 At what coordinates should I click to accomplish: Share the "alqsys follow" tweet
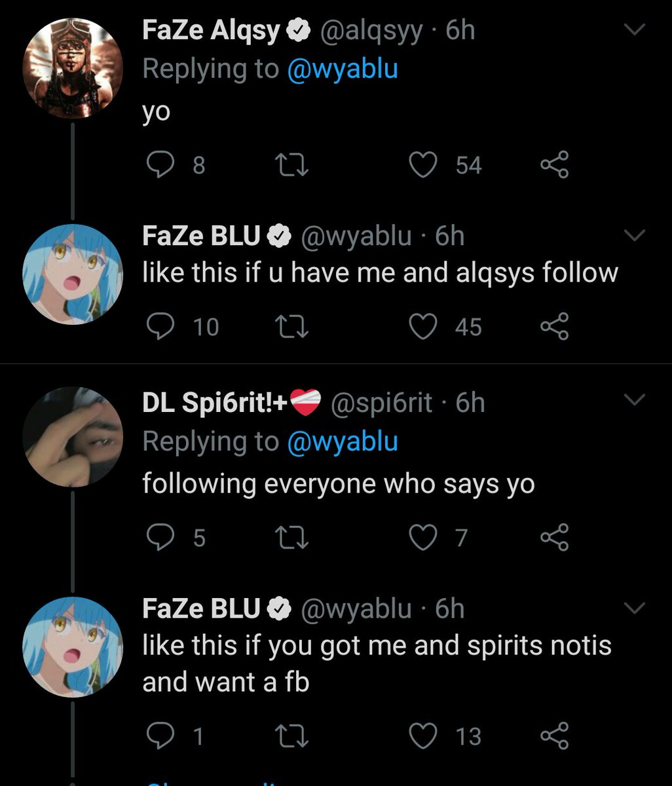tap(555, 326)
